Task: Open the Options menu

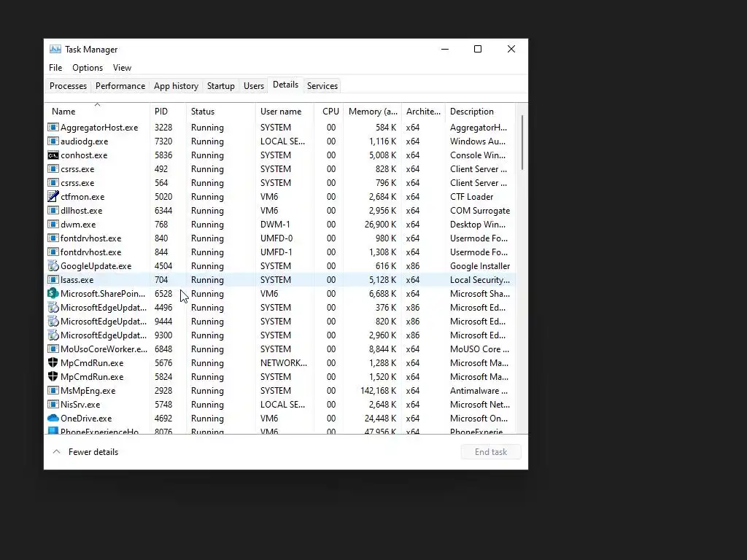Action: pos(88,68)
